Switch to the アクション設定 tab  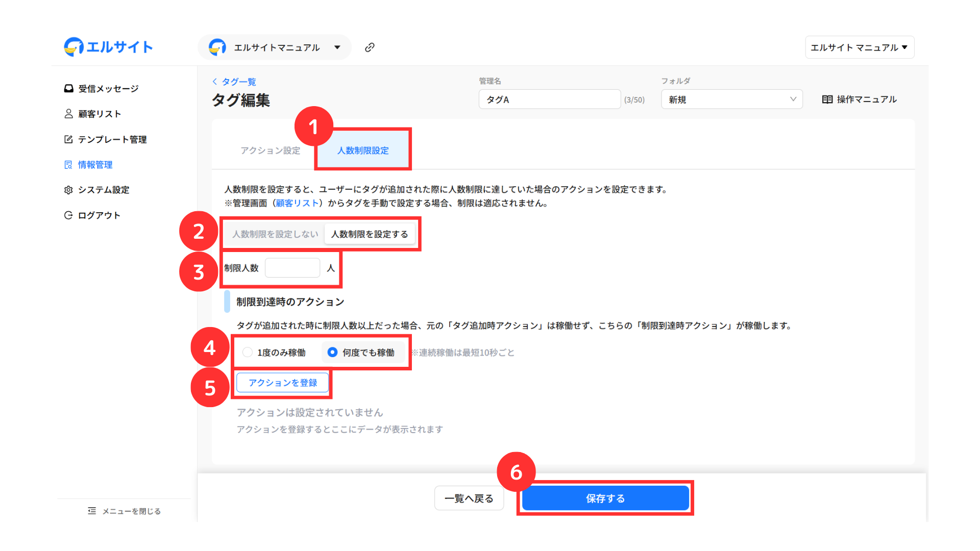pyautogui.click(x=270, y=151)
